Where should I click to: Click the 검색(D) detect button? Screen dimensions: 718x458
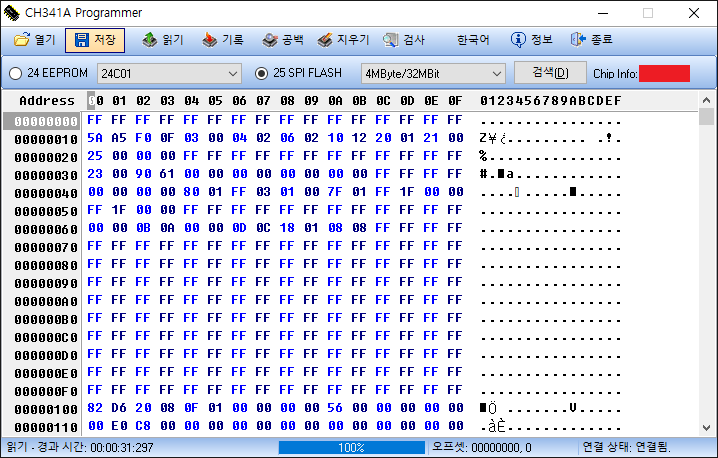550,72
